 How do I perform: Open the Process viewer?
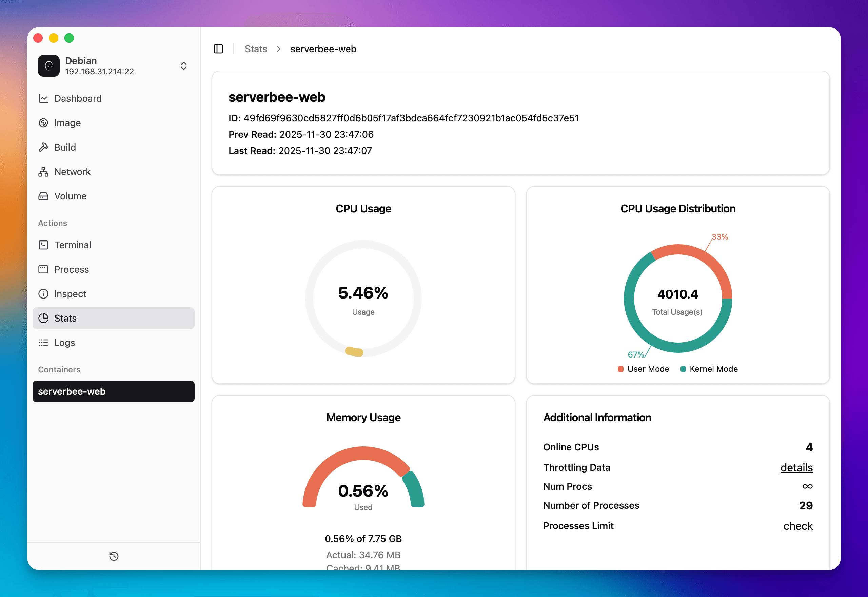click(71, 269)
